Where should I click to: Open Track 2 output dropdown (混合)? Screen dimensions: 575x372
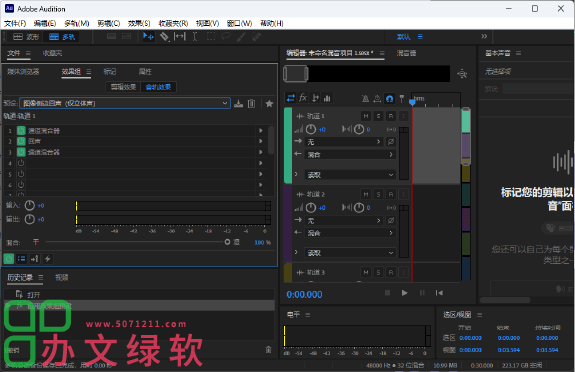(350, 233)
